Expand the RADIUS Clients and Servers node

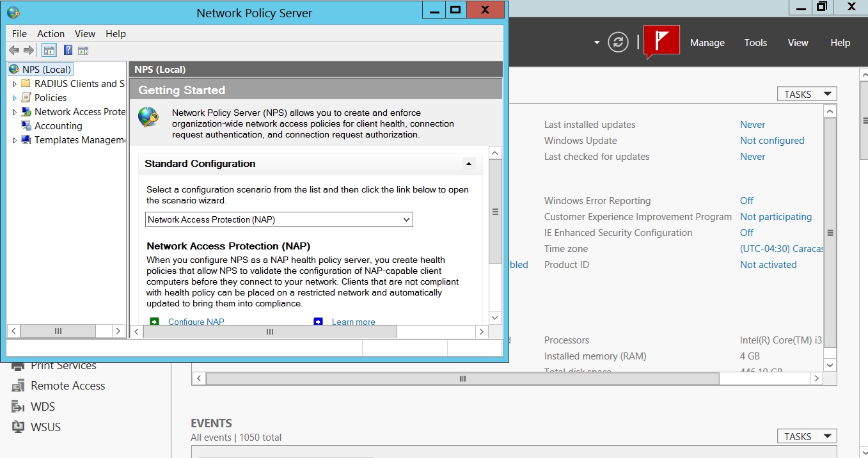tap(15, 84)
